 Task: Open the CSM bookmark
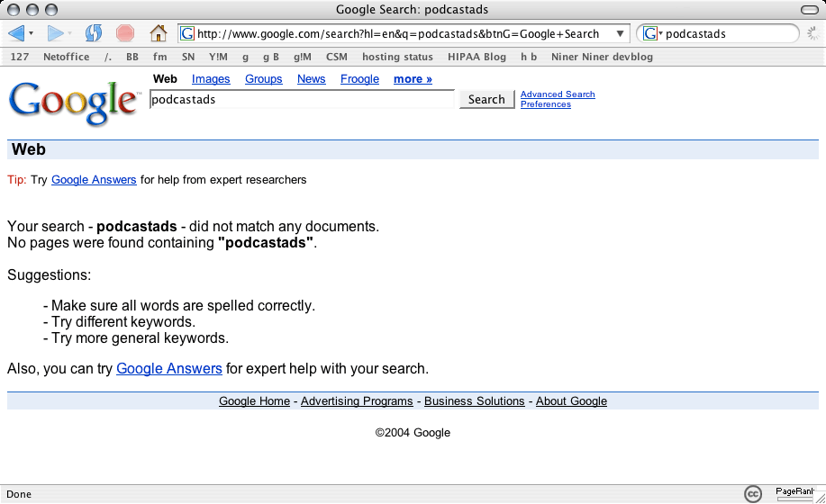[x=337, y=57]
